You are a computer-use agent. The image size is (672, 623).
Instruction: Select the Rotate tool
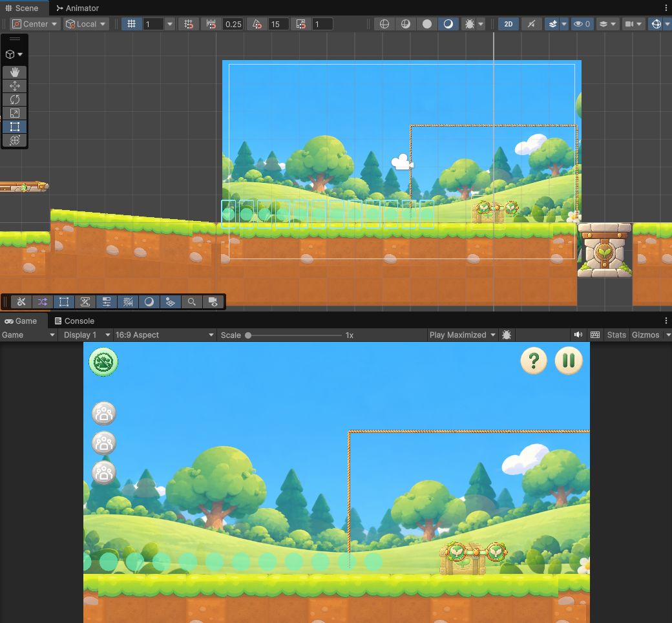(x=15, y=100)
